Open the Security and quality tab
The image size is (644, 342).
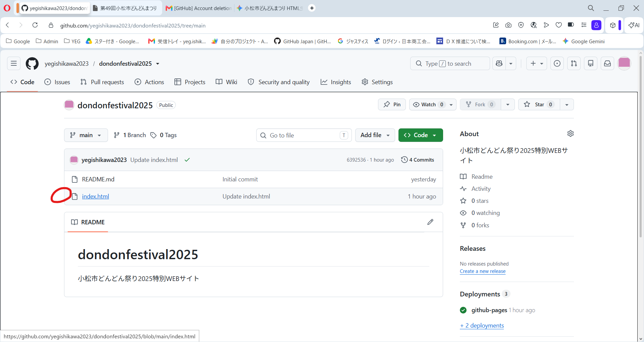279,82
